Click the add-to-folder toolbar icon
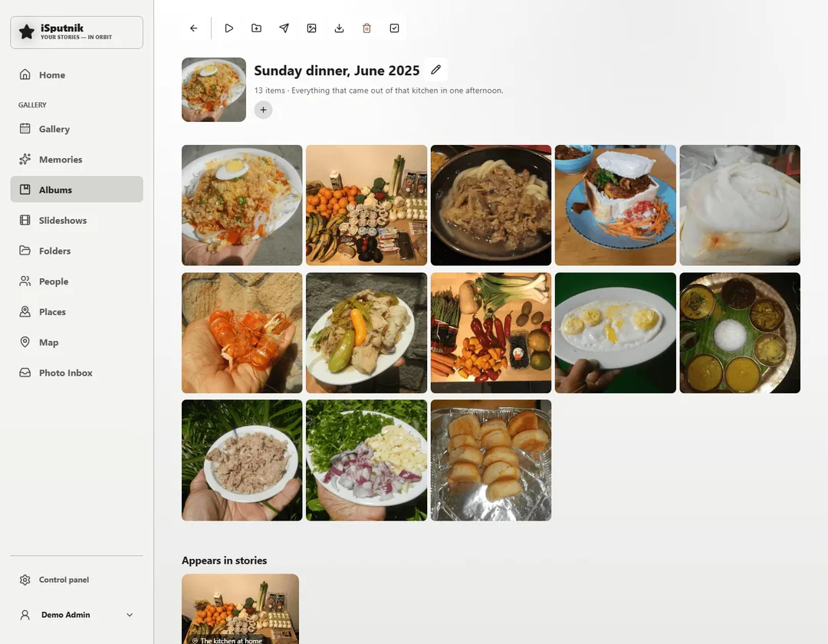Viewport: 828px width, 644px height. pyautogui.click(x=256, y=28)
